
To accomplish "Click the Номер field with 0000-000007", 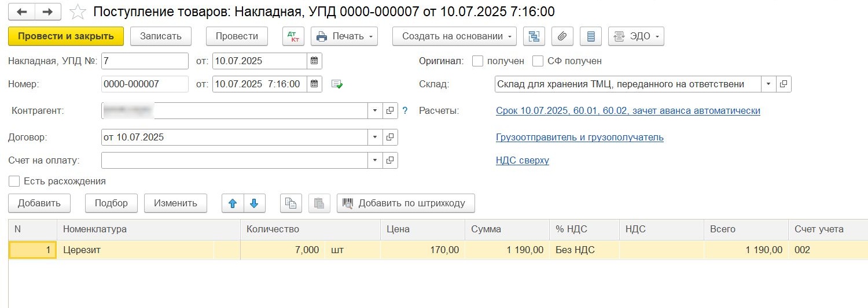I will click(x=145, y=84).
